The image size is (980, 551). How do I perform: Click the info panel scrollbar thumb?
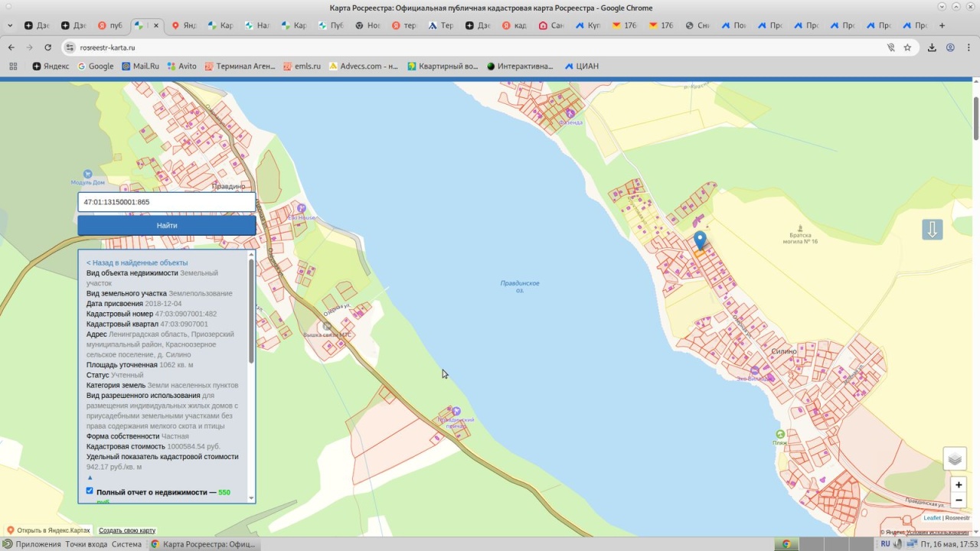point(251,311)
